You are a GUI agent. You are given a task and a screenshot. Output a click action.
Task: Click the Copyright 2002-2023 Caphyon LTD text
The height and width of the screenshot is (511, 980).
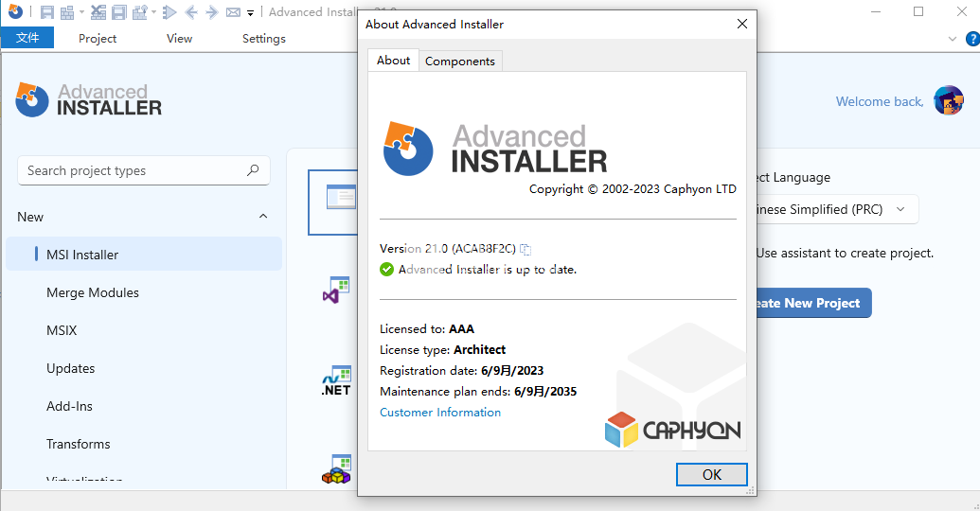633,189
